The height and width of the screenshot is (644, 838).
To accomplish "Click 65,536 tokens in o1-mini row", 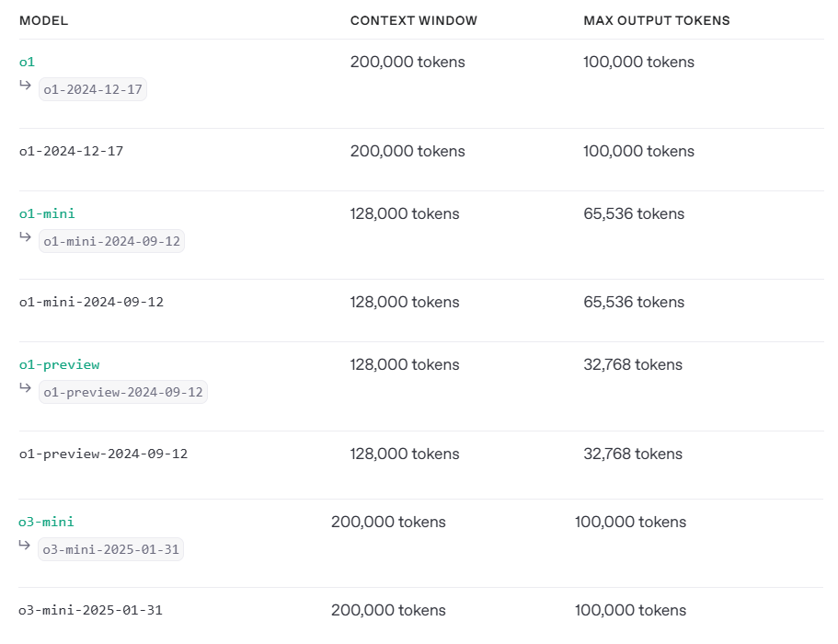I will pyautogui.click(x=634, y=213).
